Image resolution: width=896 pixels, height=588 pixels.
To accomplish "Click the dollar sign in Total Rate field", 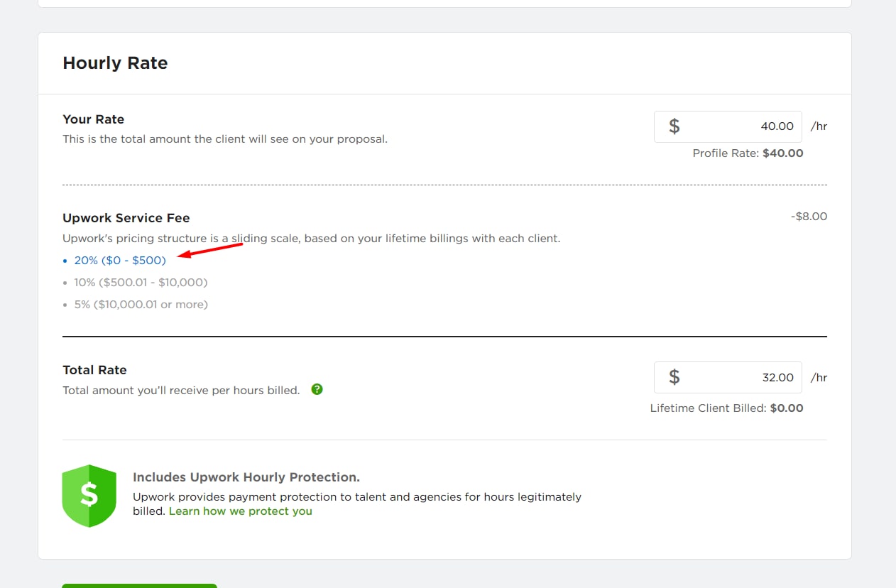I will [674, 377].
